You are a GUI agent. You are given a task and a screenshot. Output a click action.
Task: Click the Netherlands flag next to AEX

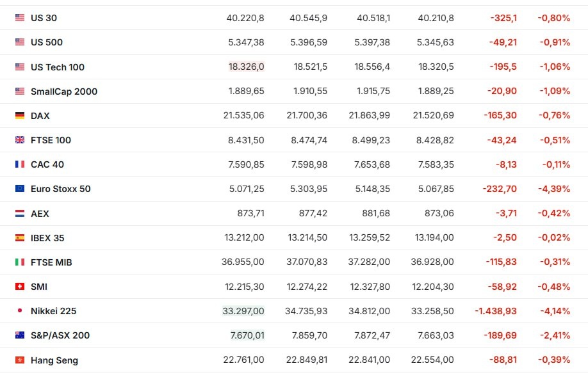click(20, 214)
